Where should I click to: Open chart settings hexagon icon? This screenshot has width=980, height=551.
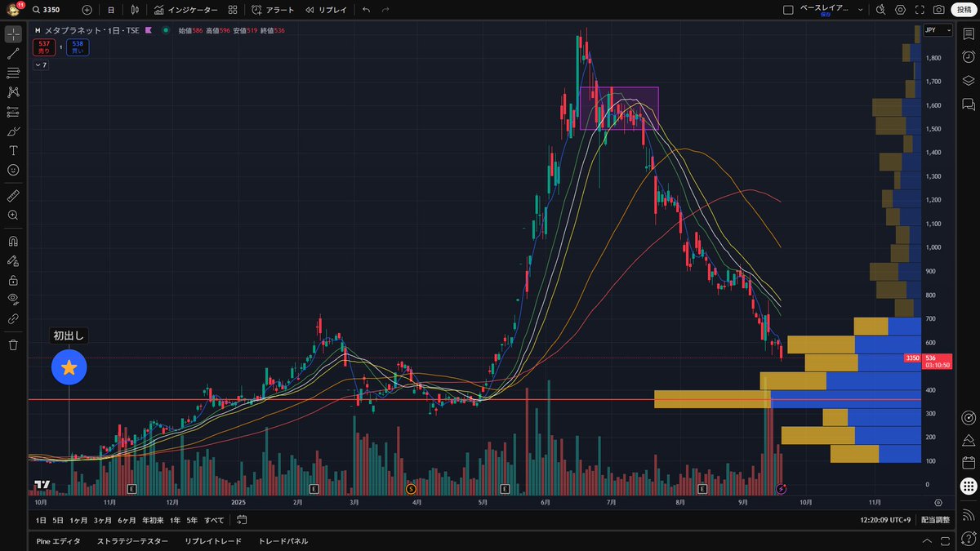point(900,10)
